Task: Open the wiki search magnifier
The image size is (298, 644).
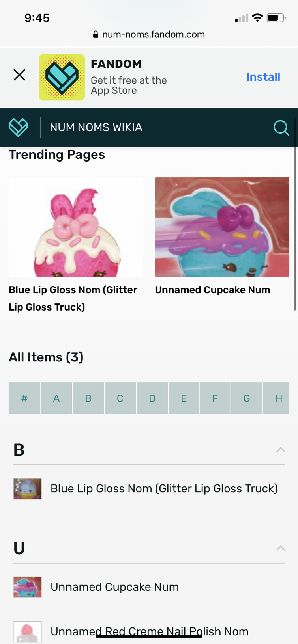Action: tap(281, 128)
